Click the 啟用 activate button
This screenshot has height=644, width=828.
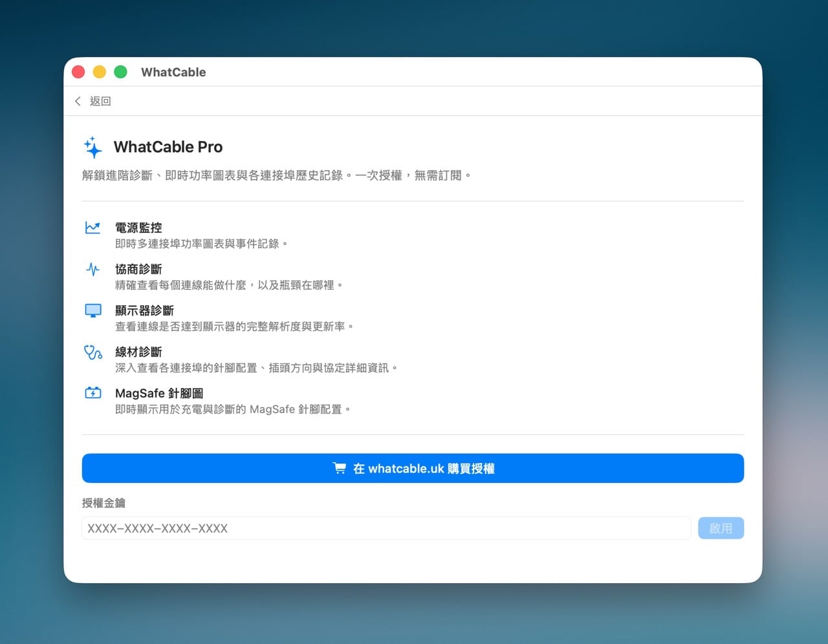[721, 528]
